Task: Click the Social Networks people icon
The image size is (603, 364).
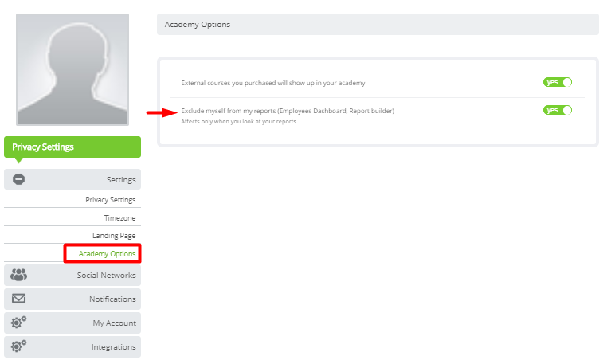Action: tap(18, 275)
